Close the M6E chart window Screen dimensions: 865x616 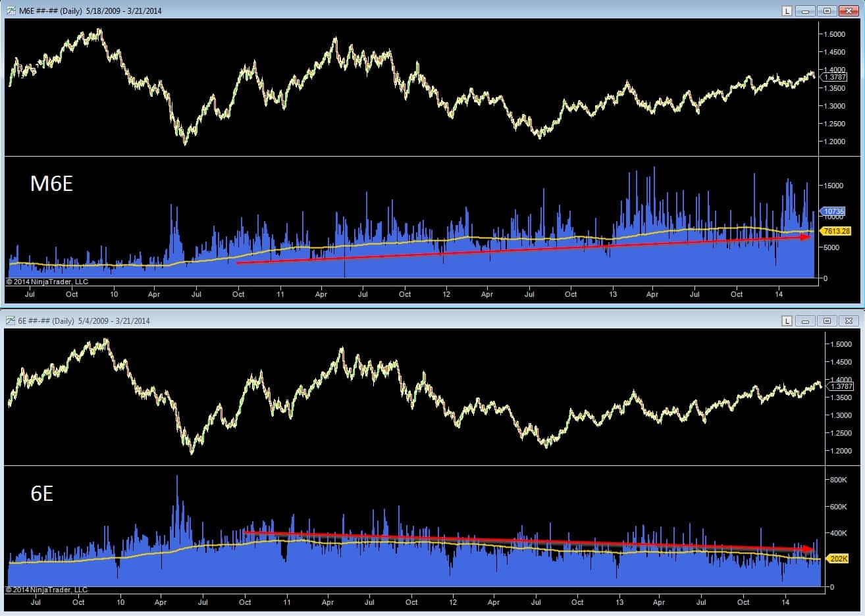tap(849, 11)
